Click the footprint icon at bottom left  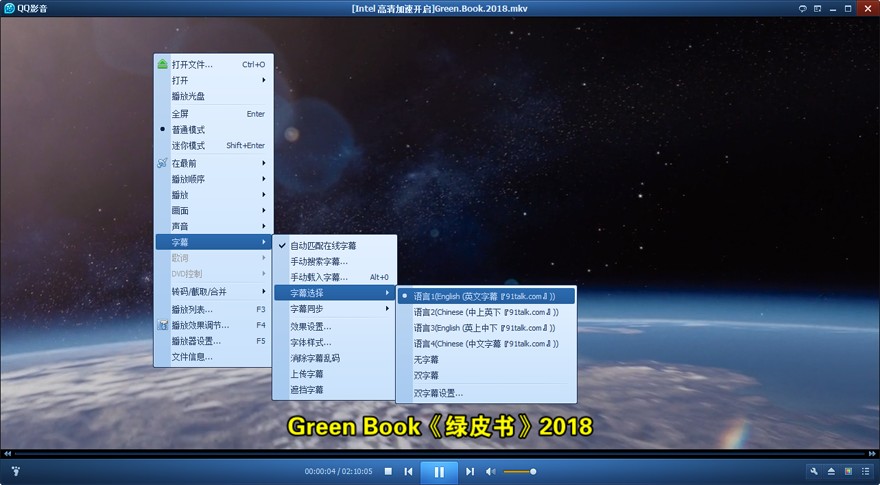pos(16,471)
